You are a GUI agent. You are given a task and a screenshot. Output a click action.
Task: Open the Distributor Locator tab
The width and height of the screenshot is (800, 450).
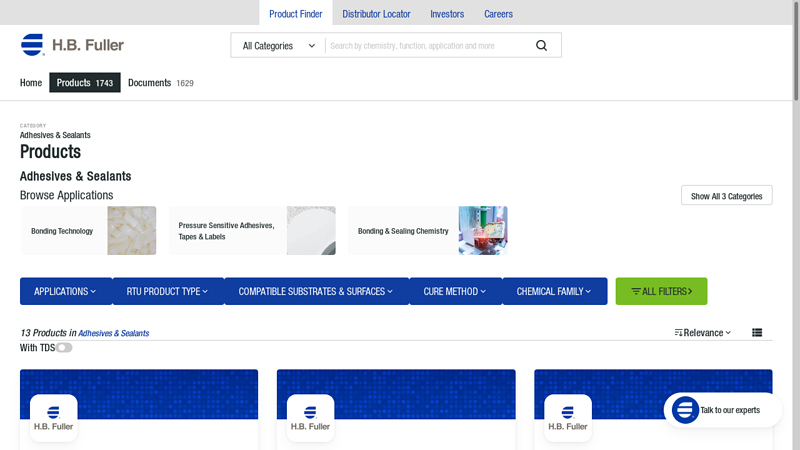[376, 14]
